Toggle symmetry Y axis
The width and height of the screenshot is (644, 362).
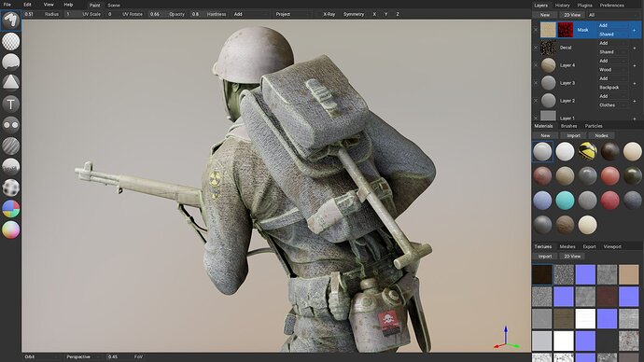[385, 14]
